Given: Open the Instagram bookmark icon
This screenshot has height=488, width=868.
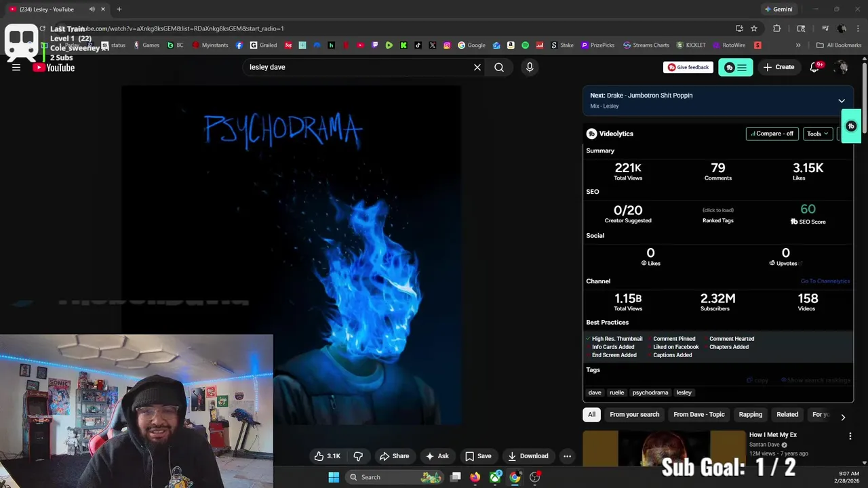Looking at the screenshot, I should 447,45.
